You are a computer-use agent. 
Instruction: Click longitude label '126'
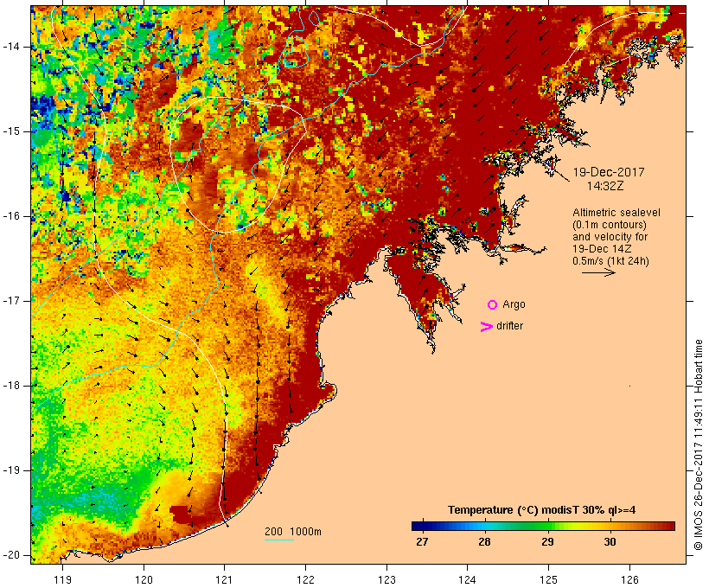click(x=629, y=580)
